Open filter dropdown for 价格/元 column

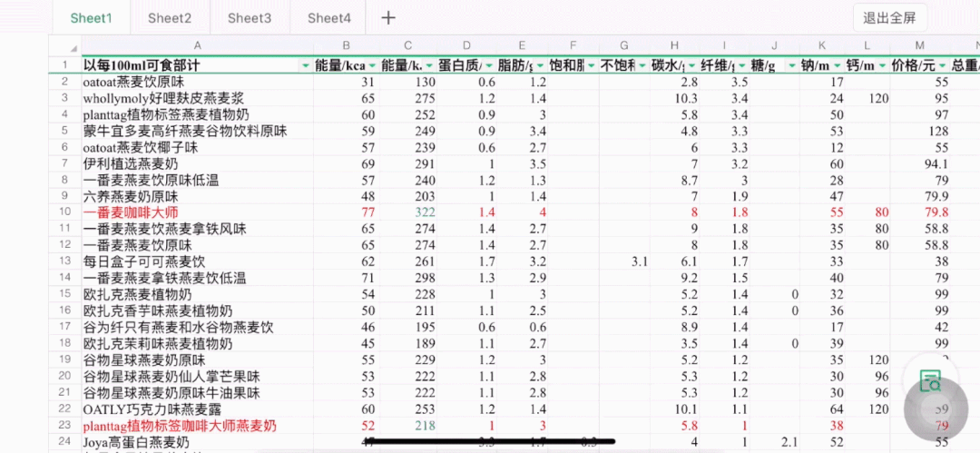pyautogui.click(x=943, y=65)
